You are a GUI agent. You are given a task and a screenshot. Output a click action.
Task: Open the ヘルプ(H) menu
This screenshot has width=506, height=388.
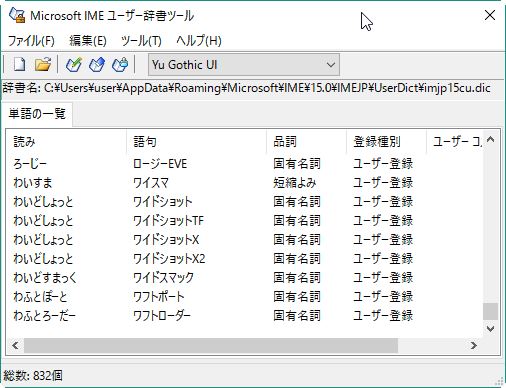click(x=199, y=41)
